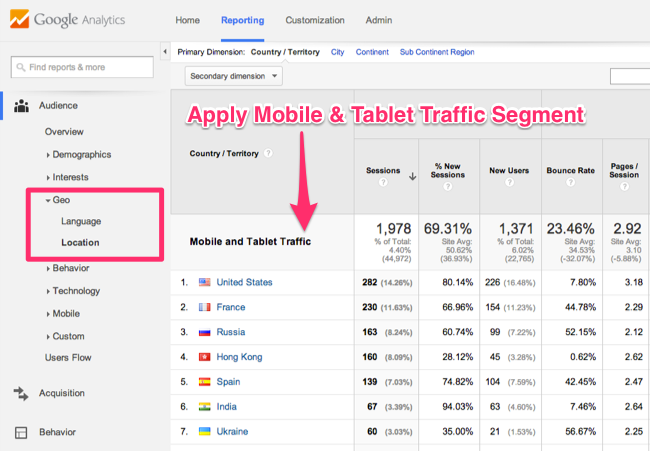Sort by the New Users column header
The height and width of the screenshot is (451, 650).
(x=509, y=170)
